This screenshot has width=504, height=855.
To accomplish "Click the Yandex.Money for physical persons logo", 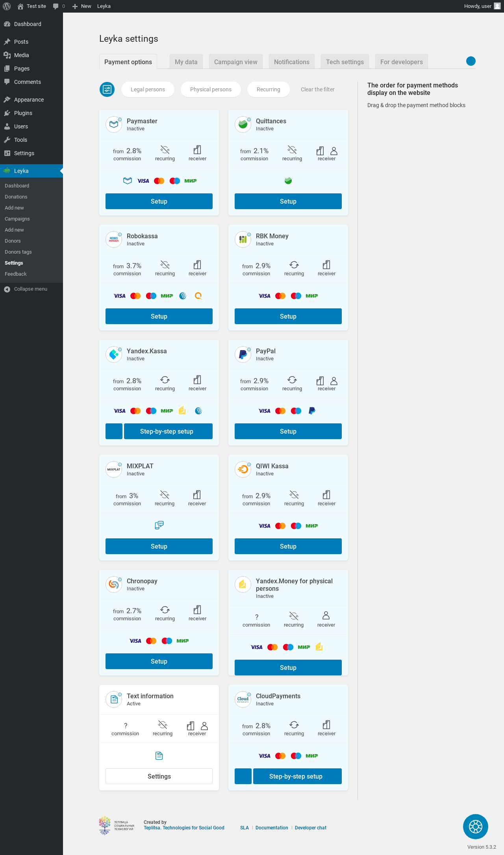I will tap(243, 584).
